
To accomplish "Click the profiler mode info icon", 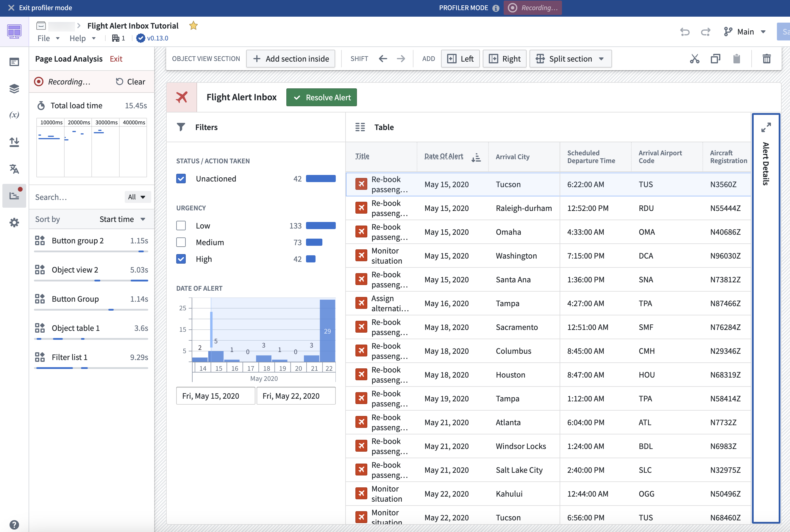I will pyautogui.click(x=496, y=8).
